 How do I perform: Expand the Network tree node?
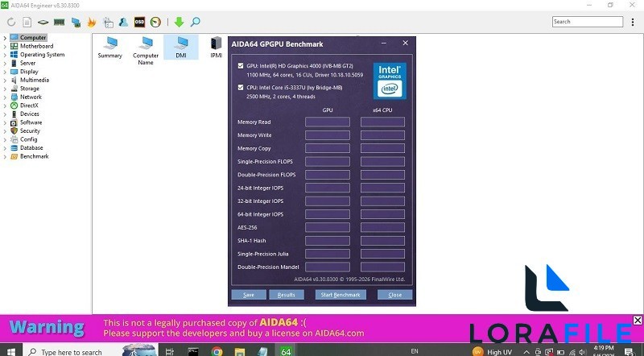pyautogui.click(x=5, y=97)
